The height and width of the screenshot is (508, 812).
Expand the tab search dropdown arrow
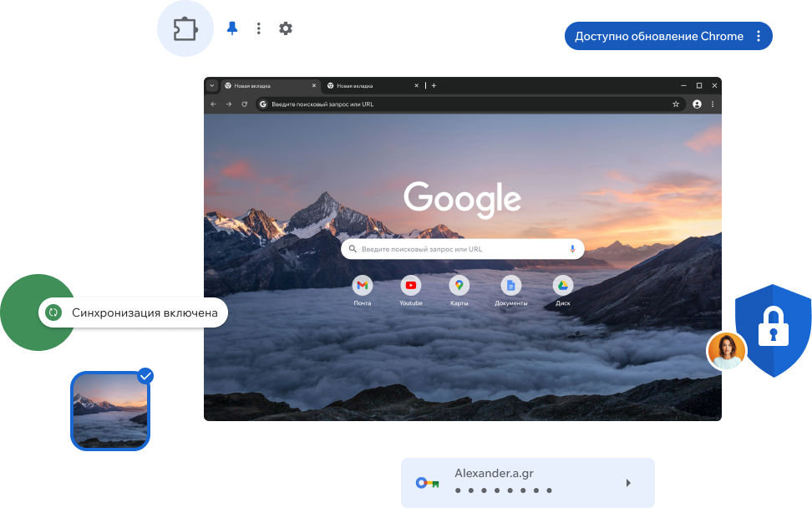point(211,85)
